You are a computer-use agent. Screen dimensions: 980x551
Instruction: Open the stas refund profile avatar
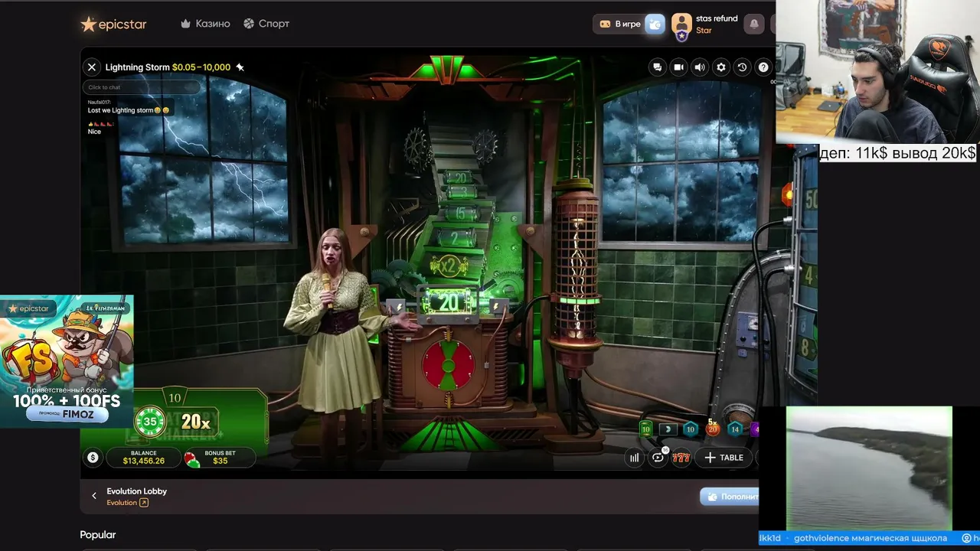tap(681, 24)
